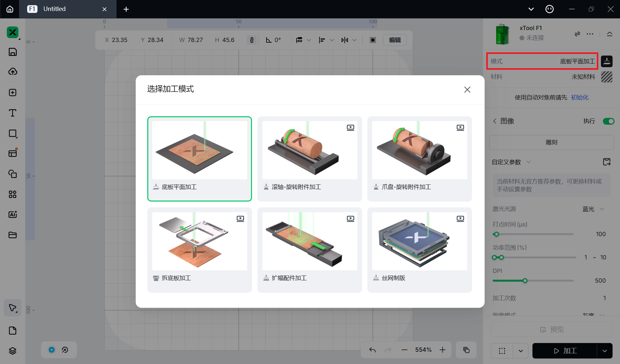The image size is (620, 364).
Task: Select the Text tool in sidebar
Action: pos(13,113)
